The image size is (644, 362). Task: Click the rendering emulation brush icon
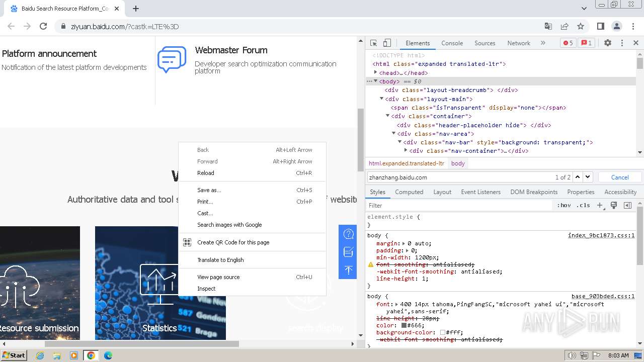tap(614, 205)
